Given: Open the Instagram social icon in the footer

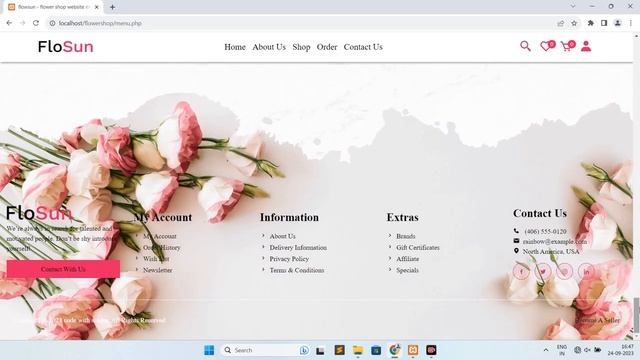Looking at the screenshot, I should point(564,271).
